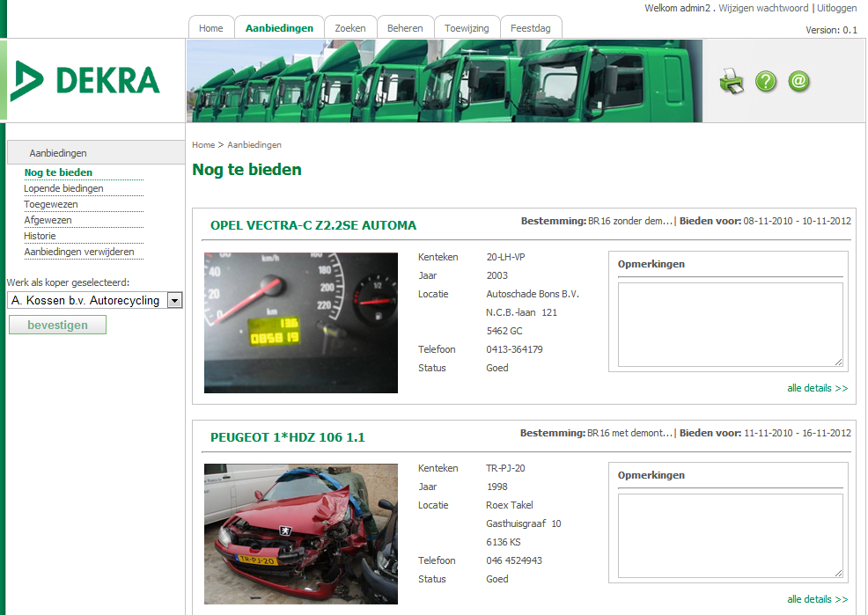Click the green trucks banner image

445,81
